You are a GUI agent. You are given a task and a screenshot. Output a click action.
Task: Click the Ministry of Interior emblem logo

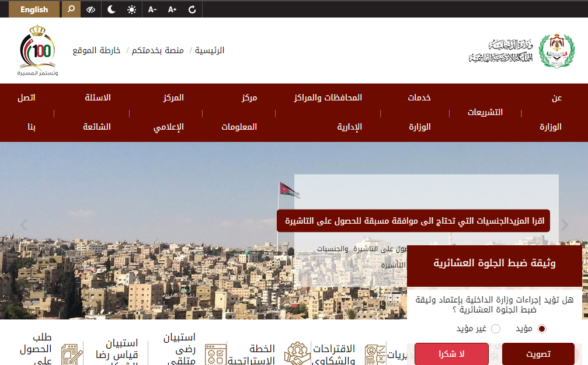(x=552, y=51)
